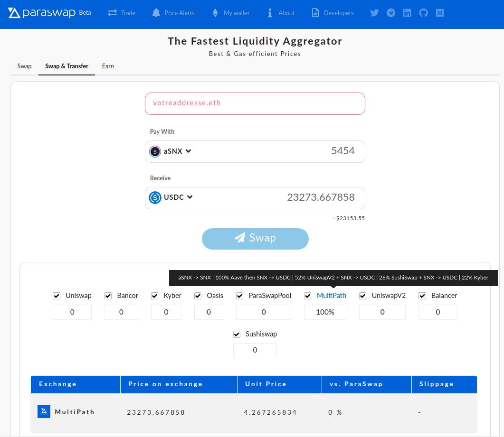This screenshot has height=437, width=504.
Task: Open the Telegram link icon
Action: point(391,13)
